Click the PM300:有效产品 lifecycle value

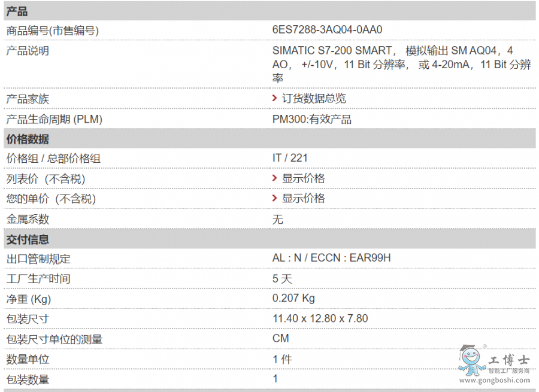click(x=312, y=119)
